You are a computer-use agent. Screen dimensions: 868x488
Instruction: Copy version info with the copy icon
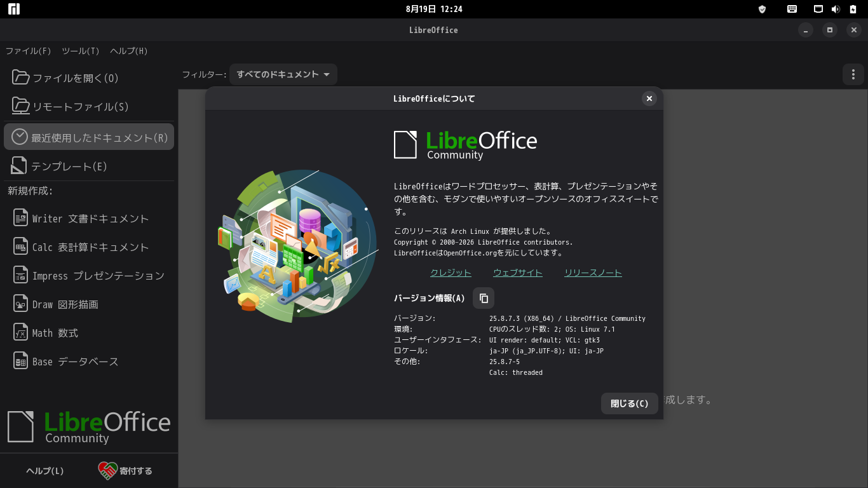(484, 298)
